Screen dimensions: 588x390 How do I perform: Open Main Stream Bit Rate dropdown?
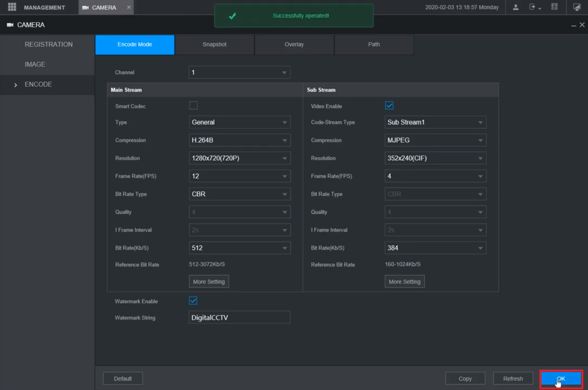tap(239, 248)
